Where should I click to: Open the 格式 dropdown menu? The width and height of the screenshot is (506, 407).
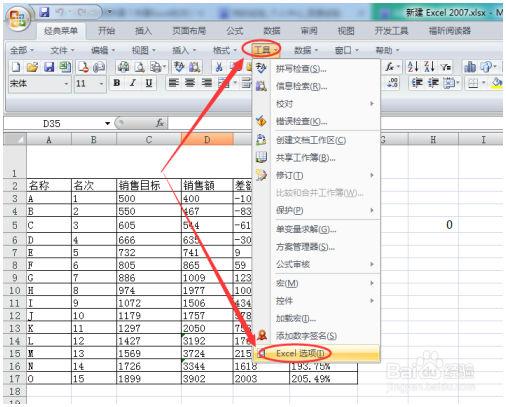pyautogui.click(x=225, y=50)
